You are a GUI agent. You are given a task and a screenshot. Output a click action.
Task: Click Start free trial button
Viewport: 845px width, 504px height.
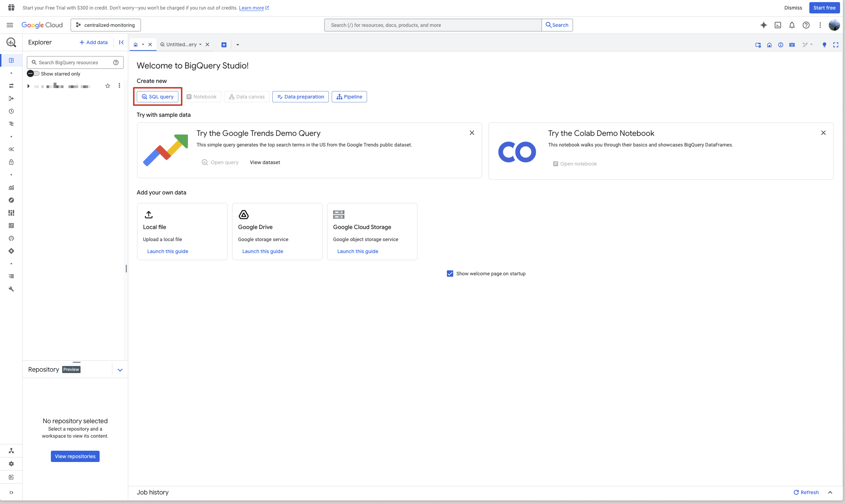point(825,8)
